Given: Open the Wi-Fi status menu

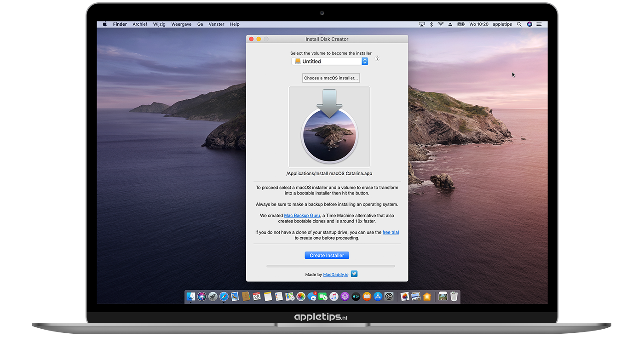Looking at the screenshot, I should tap(441, 24).
